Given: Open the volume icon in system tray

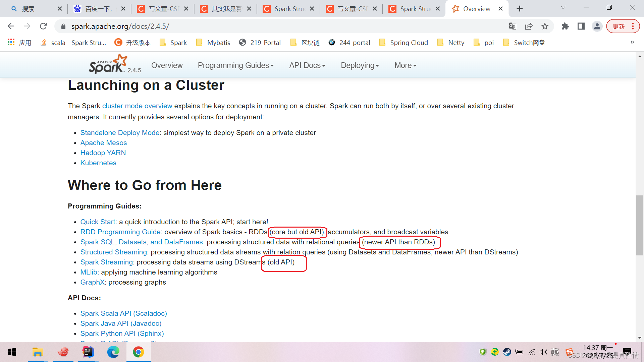Looking at the screenshot, I should point(543,352).
